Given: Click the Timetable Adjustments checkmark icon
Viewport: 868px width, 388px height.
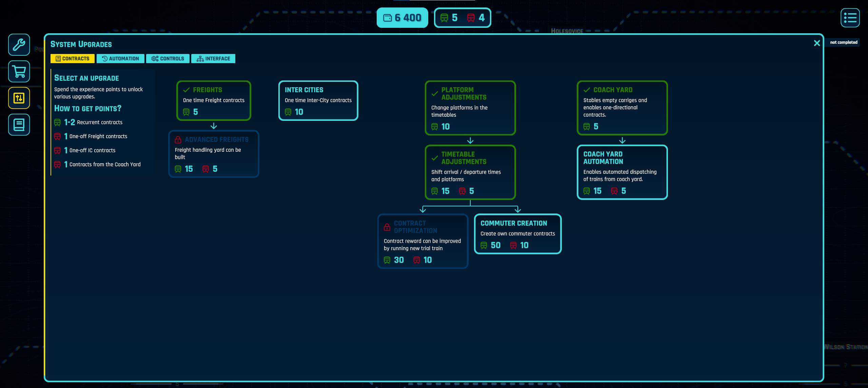Looking at the screenshot, I should (x=435, y=158).
